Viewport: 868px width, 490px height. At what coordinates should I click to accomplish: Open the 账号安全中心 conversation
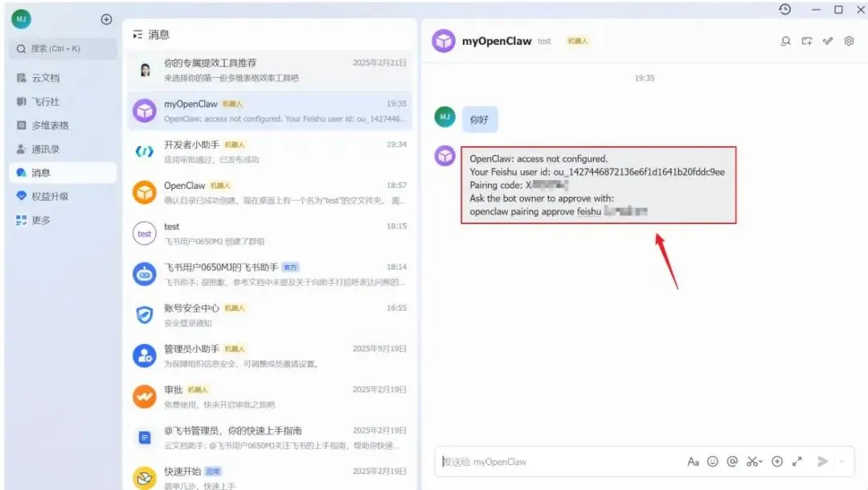pos(269,315)
